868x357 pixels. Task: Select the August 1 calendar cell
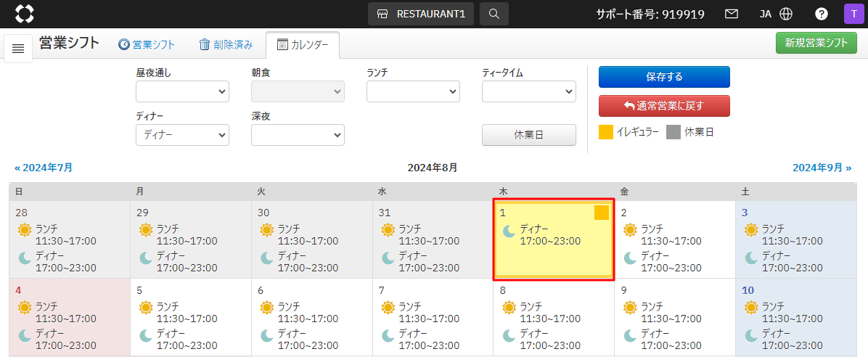554,239
